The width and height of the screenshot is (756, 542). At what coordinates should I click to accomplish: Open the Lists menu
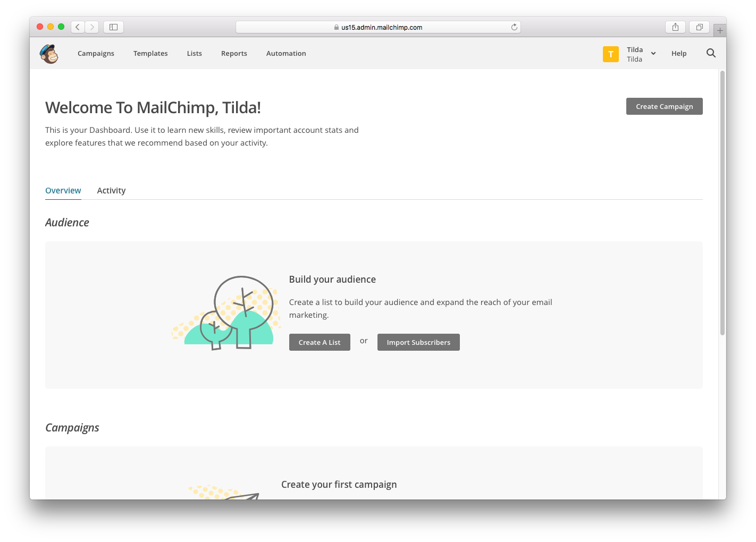[x=195, y=54]
